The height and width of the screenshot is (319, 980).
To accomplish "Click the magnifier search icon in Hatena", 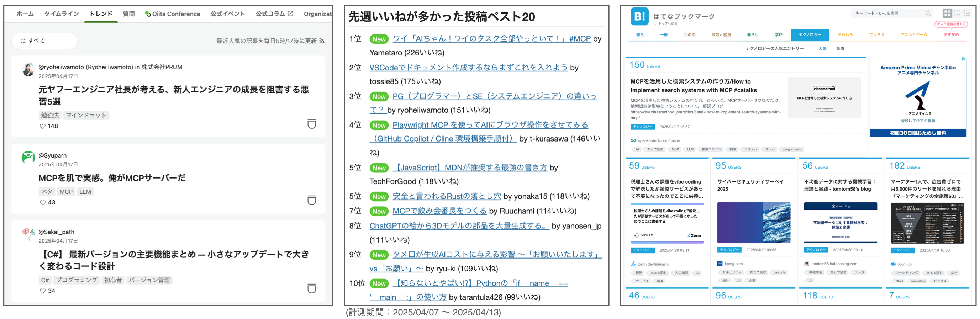I will pyautogui.click(x=928, y=13).
